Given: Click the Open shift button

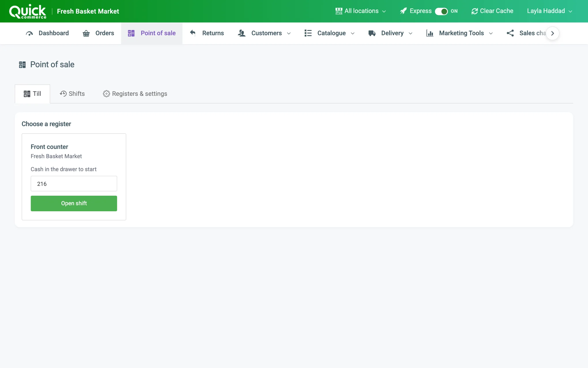Looking at the screenshot, I should (x=74, y=203).
